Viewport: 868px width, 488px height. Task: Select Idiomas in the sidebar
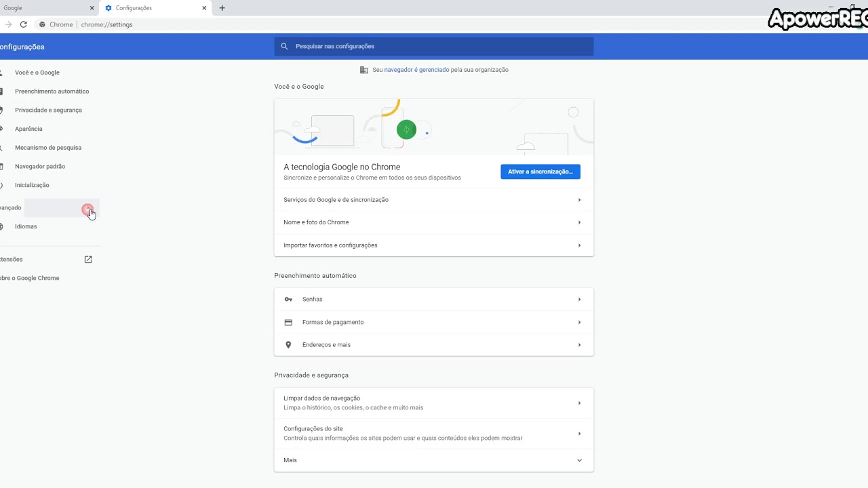[26, 226]
